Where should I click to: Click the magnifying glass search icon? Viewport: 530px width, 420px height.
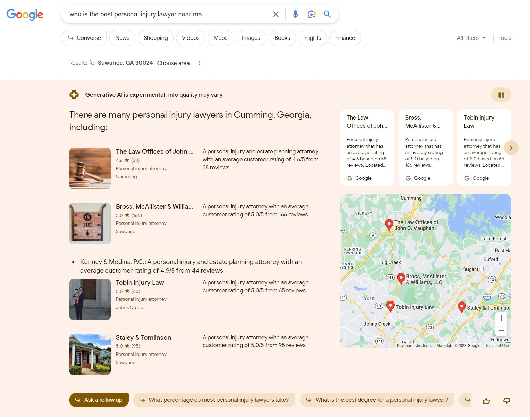327,14
